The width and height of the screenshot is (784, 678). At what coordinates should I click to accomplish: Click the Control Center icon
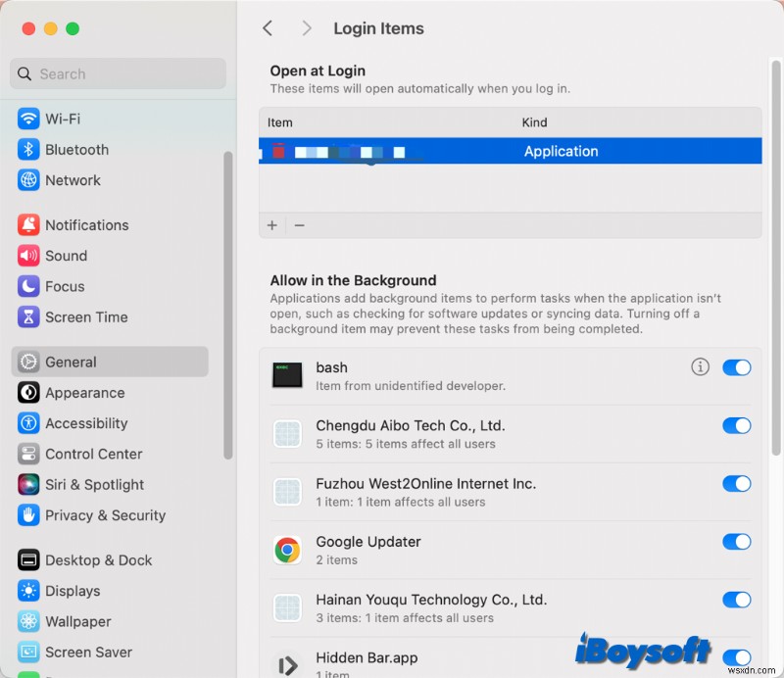click(x=28, y=454)
